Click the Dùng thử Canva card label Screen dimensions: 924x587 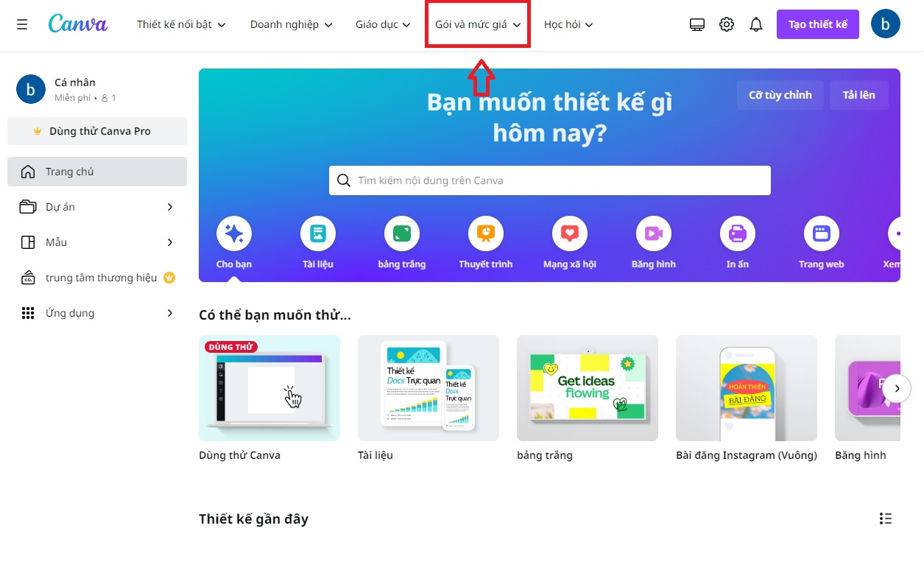pyautogui.click(x=240, y=455)
